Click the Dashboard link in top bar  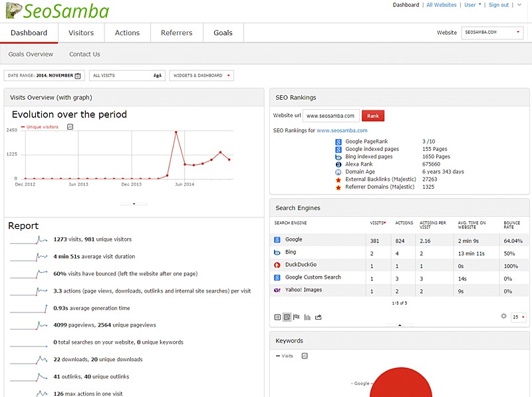tap(406, 5)
